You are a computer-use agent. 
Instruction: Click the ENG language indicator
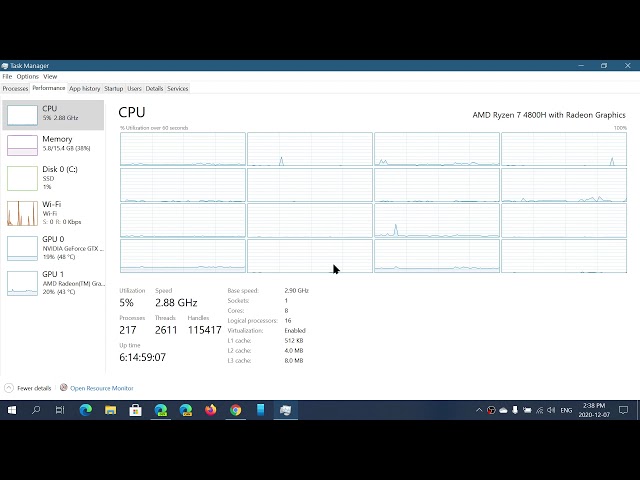tap(566, 410)
